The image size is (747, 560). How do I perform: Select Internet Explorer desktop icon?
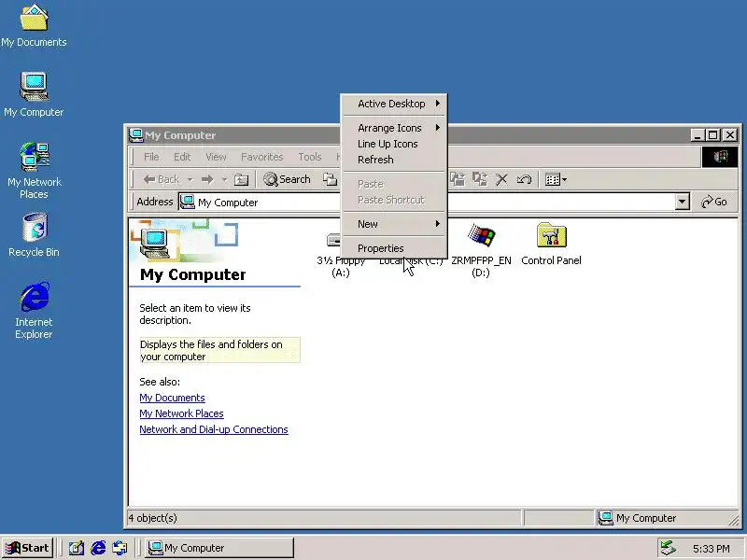(34, 310)
